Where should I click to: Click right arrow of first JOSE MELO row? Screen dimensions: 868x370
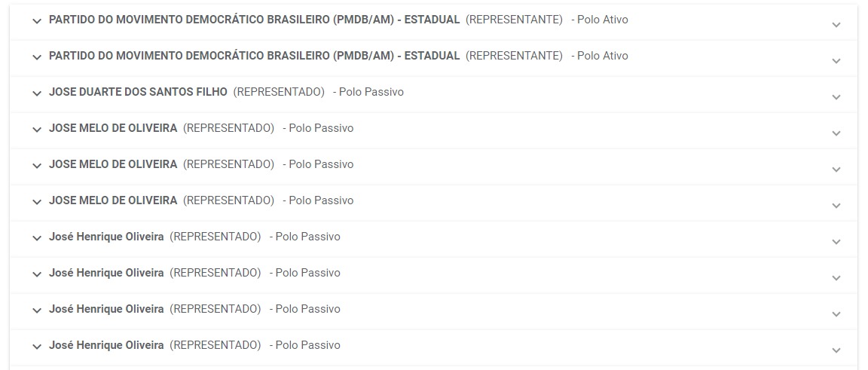[x=836, y=133]
